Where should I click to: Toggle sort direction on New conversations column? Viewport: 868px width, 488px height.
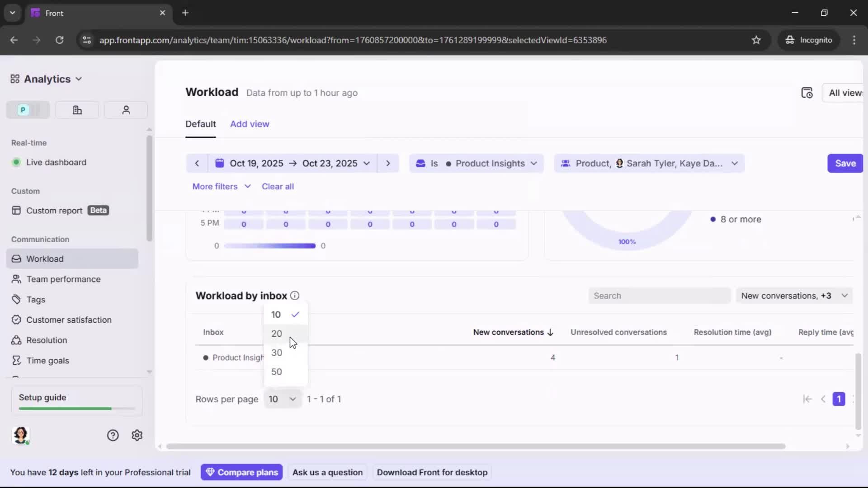(x=551, y=332)
